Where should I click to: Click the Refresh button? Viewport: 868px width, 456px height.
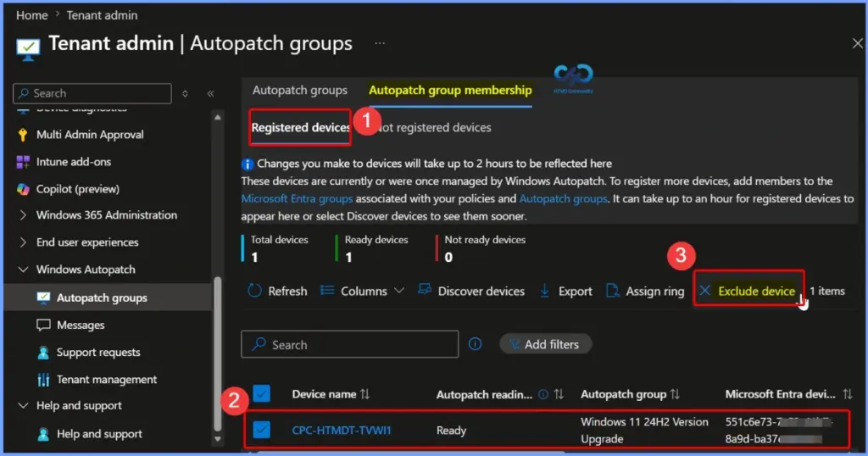[277, 291]
